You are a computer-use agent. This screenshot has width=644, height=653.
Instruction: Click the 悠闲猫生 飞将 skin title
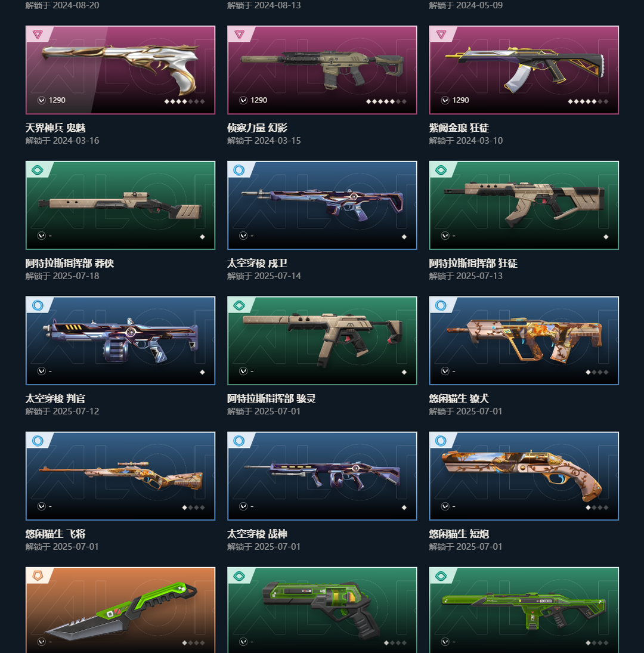click(55, 534)
